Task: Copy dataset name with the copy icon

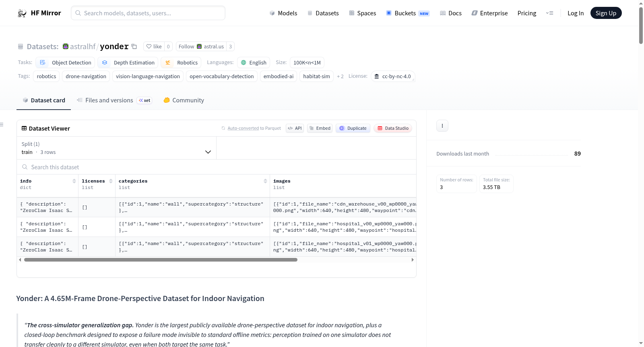Action: [x=134, y=46]
